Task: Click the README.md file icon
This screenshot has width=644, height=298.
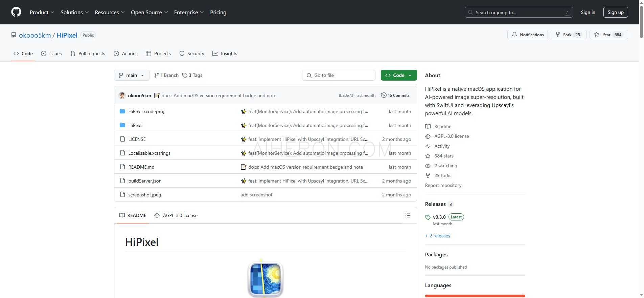Action: [122, 167]
